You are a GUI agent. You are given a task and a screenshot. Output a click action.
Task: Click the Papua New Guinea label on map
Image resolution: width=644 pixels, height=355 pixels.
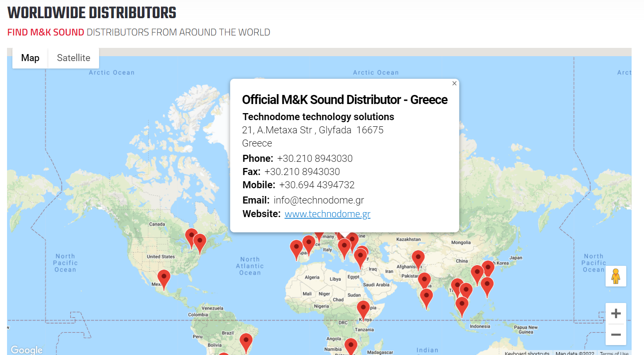coord(526,329)
